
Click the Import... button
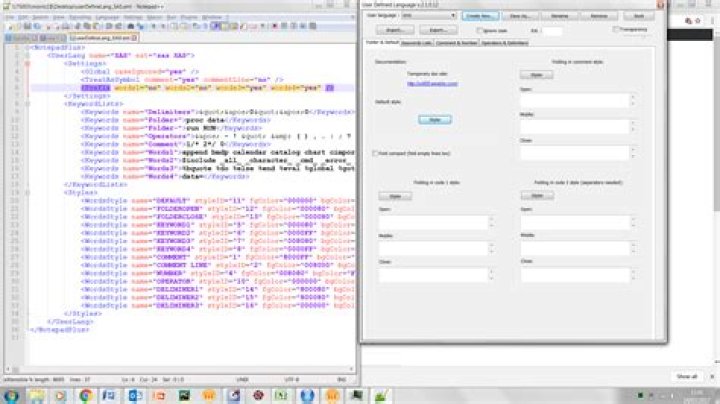pyautogui.click(x=394, y=30)
